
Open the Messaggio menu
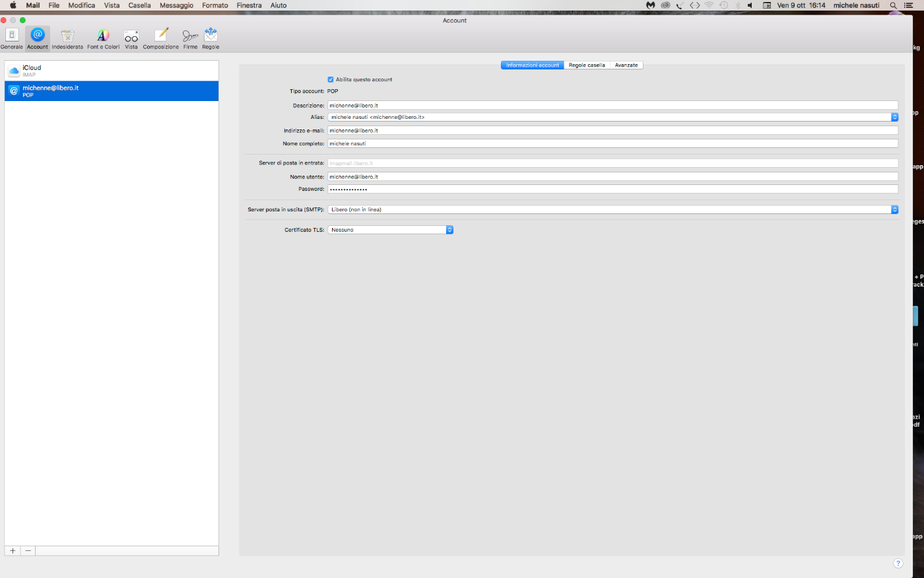pyautogui.click(x=177, y=5)
